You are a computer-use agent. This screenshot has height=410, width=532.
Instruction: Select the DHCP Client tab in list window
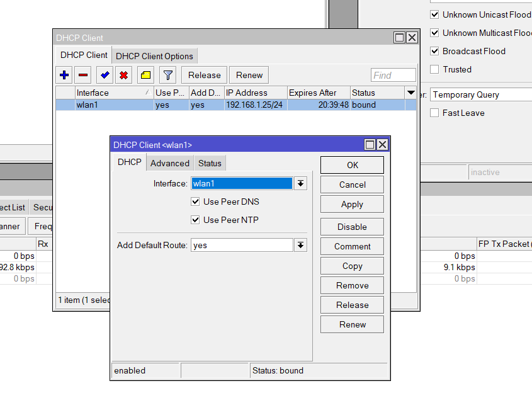[84, 55]
